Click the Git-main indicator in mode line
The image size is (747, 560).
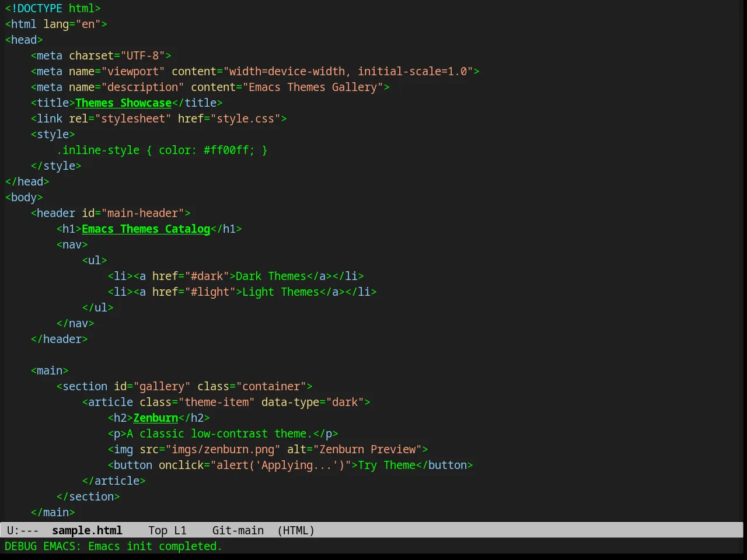pos(238,530)
